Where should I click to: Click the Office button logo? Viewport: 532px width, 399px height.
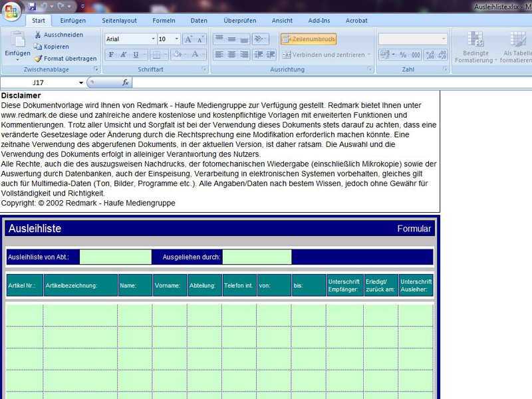pyautogui.click(x=12, y=13)
